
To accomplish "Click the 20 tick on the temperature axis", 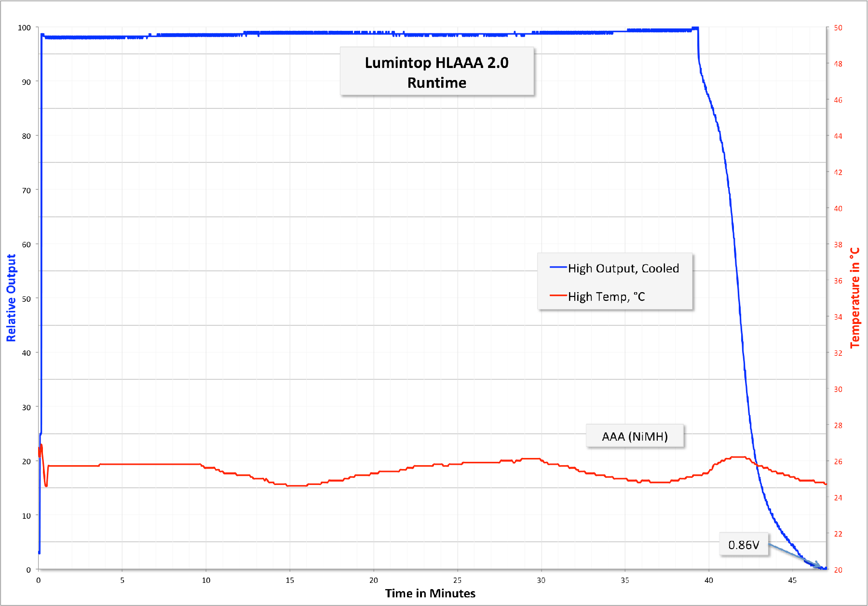I will (x=838, y=570).
